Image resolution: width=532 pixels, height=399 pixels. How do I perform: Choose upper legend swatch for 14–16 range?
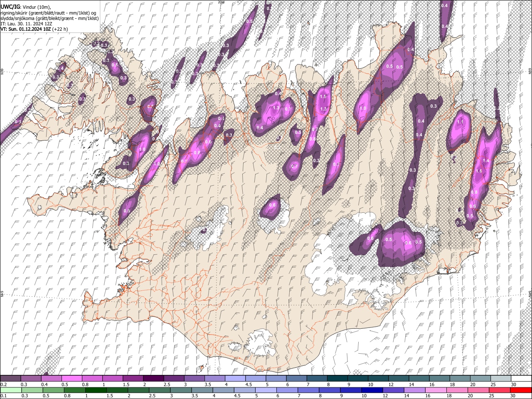(419, 378)
